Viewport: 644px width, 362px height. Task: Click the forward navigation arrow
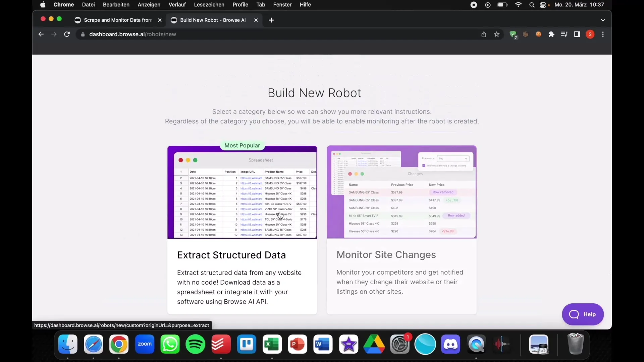pos(54,34)
